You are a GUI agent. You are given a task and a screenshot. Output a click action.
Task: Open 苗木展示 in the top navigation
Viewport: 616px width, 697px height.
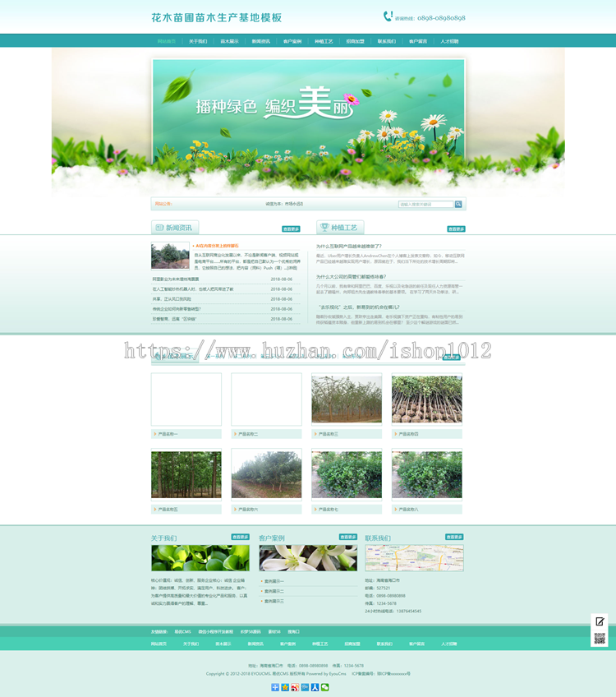tap(230, 41)
